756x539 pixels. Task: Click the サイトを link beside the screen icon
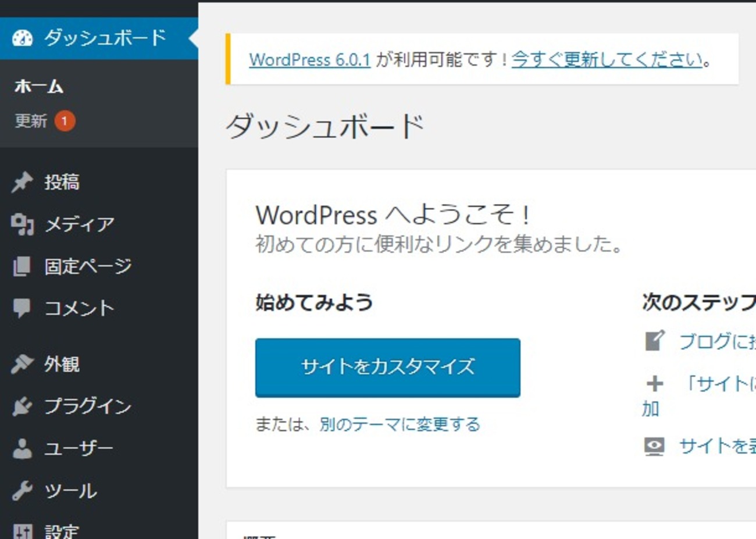[x=718, y=447]
